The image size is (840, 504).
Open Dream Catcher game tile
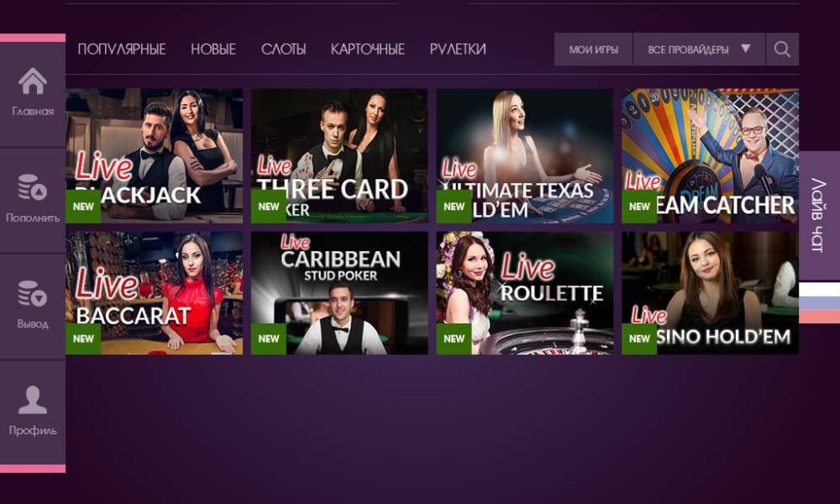tap(710, 156)
